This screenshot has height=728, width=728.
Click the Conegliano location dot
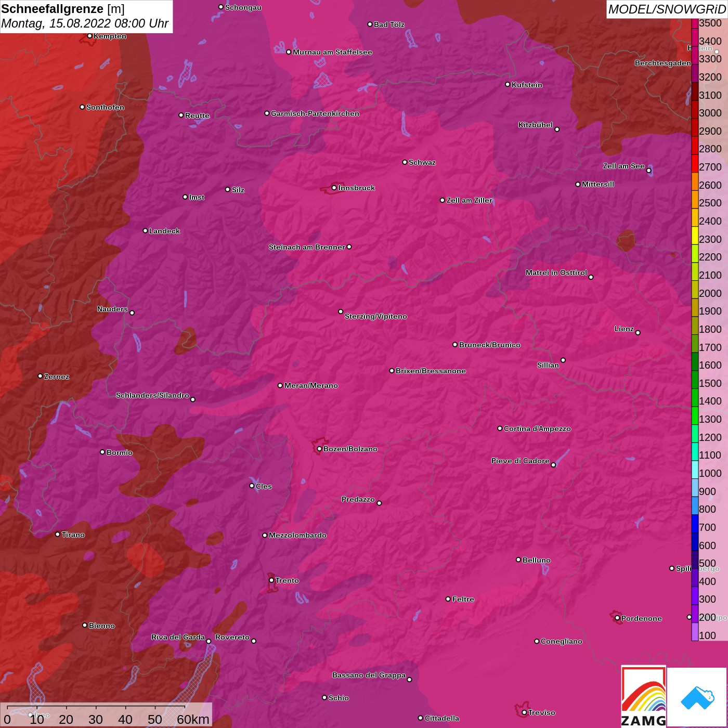click(537, 641)
